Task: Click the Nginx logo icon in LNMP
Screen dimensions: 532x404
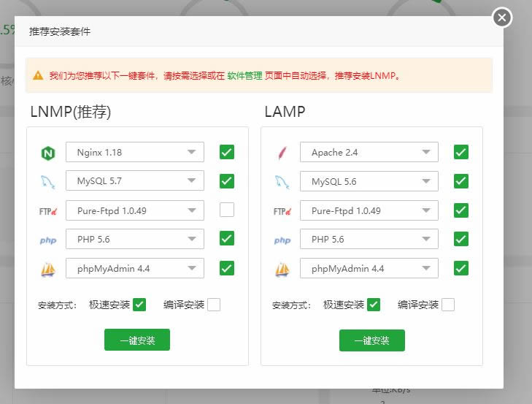Action: click(x=48, y=153)
